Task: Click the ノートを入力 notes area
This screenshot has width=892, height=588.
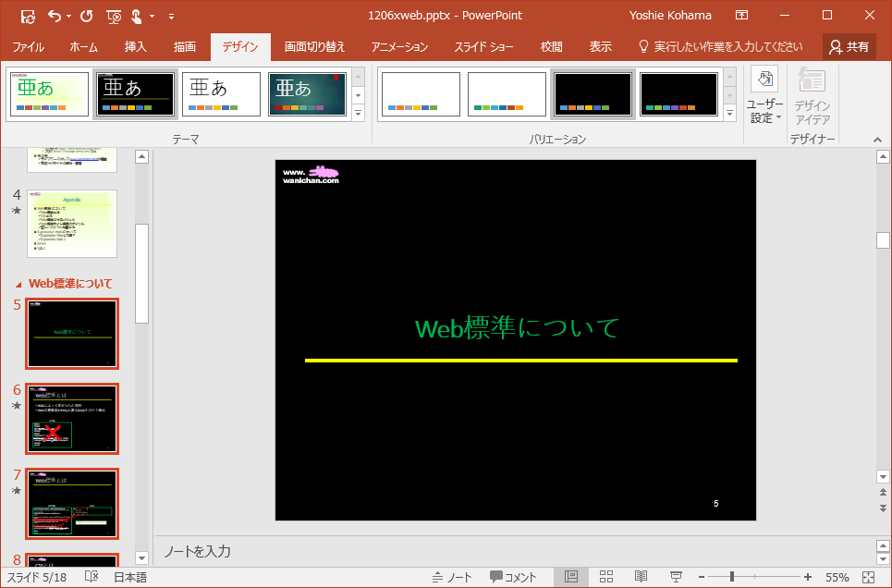Action: pyautogui.click(x=197, y=552)
